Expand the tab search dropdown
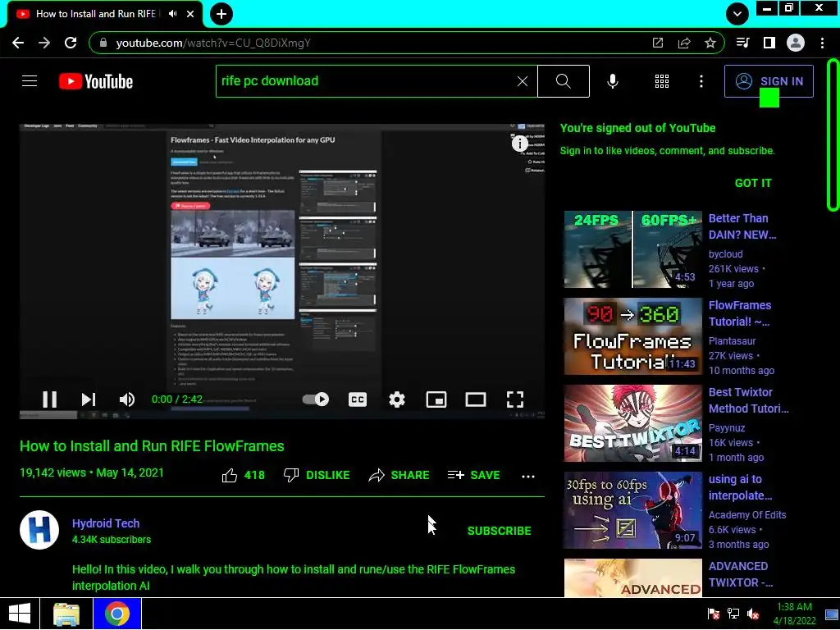 (x=737, y=14)
